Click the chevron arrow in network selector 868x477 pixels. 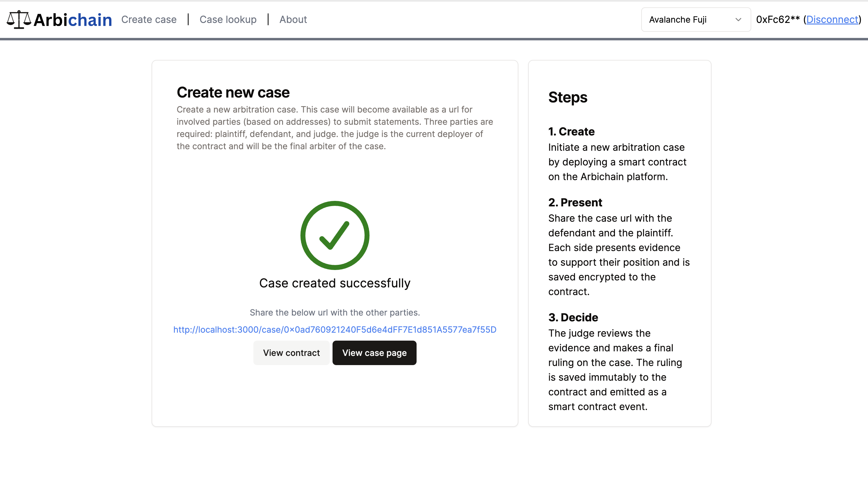(x=738, y=20)
